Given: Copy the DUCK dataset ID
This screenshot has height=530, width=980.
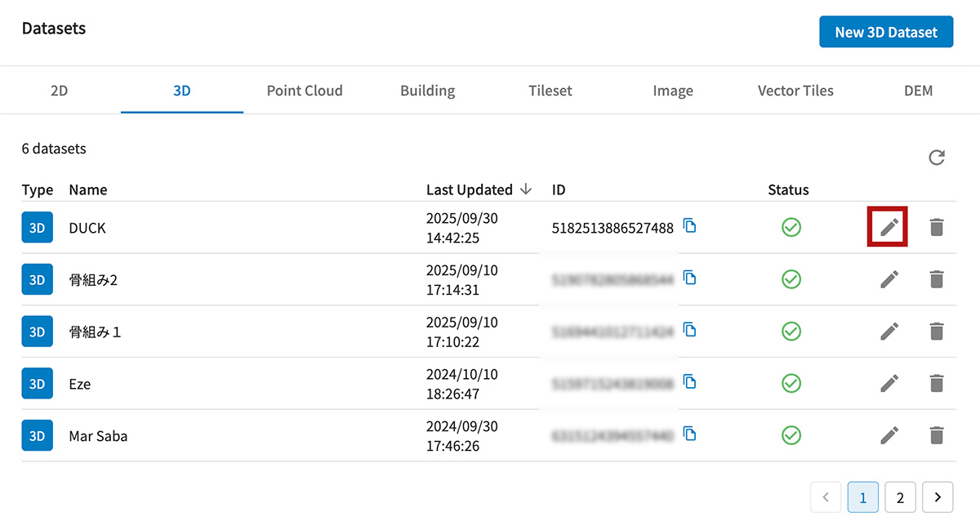Looking at the screenshot, I should [689, 226].
